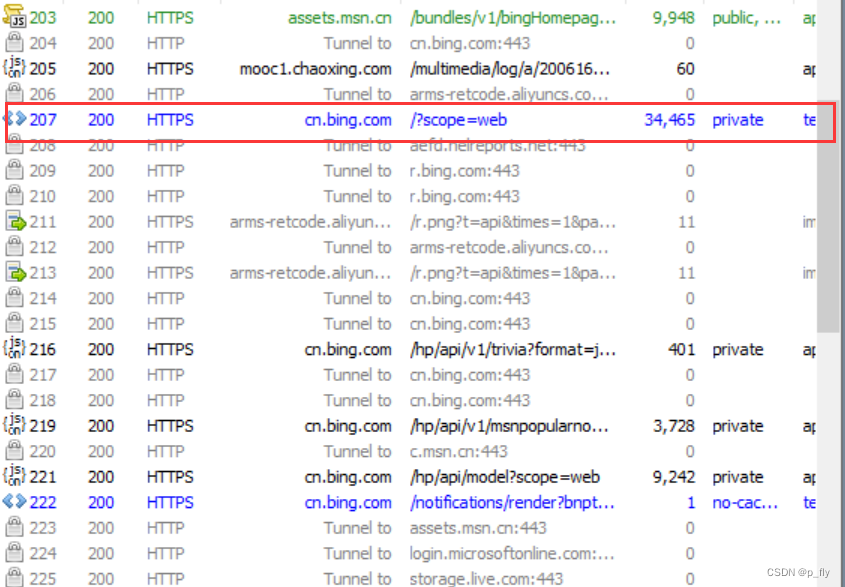Click the HTML document icon of session 207
Image resolution: width=845 pixels, height=587 pixels.
pos(14,119)
